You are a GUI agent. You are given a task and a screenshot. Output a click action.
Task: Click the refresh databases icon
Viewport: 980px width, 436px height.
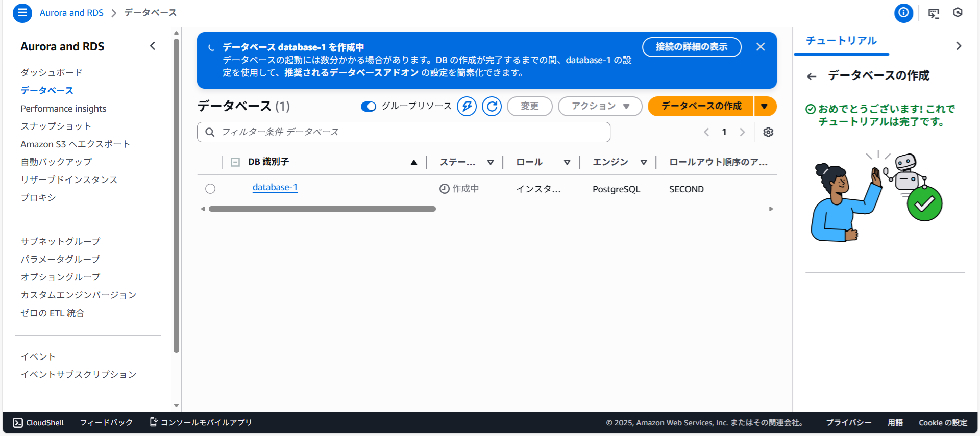pyautogui.click(x=492, y=107)
